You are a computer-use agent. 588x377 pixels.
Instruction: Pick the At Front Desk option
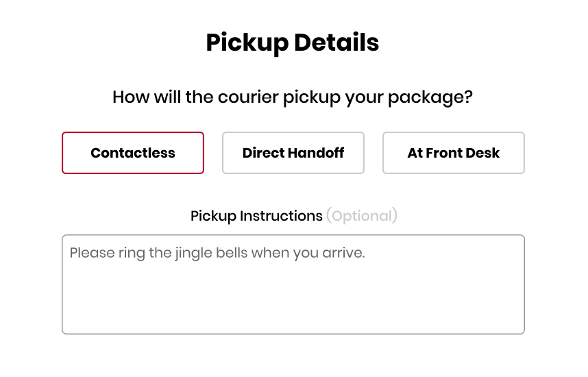(454, 153)
